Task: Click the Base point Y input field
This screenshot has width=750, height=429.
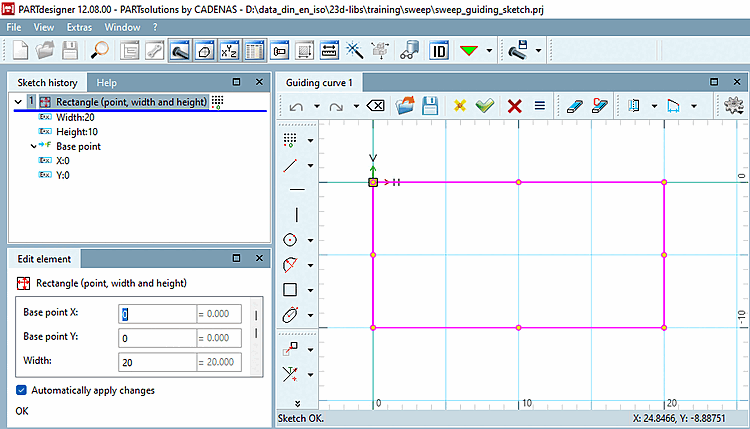Action: tap(157, 338)
